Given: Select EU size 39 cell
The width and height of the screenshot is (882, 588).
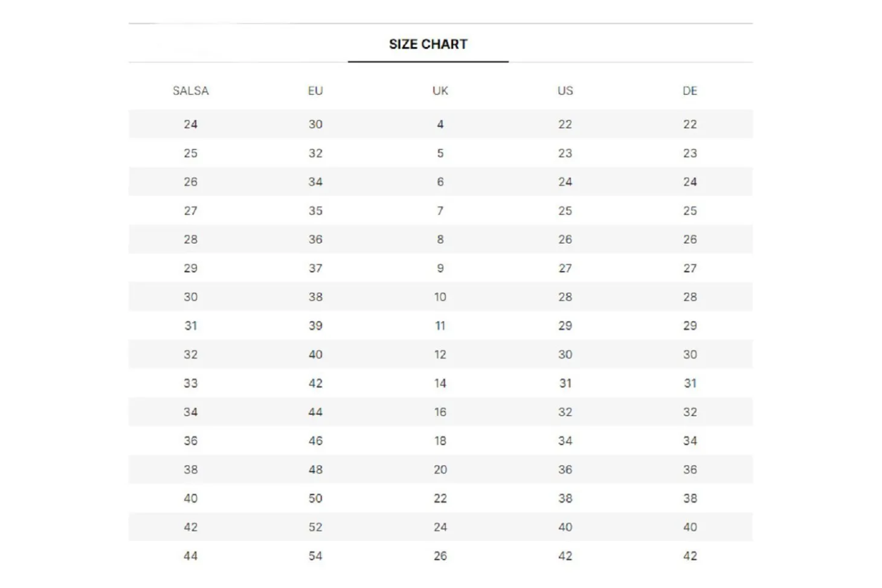Looking at the screenshot, I should coord(315,326).
